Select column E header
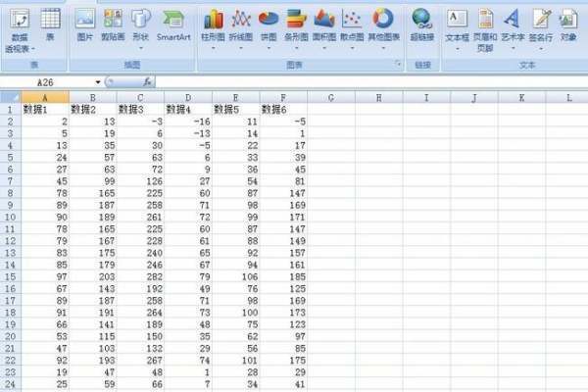Image resolution: width=588 pixels, height=392 pixels. pyautogui.click(x=235, y=98)
